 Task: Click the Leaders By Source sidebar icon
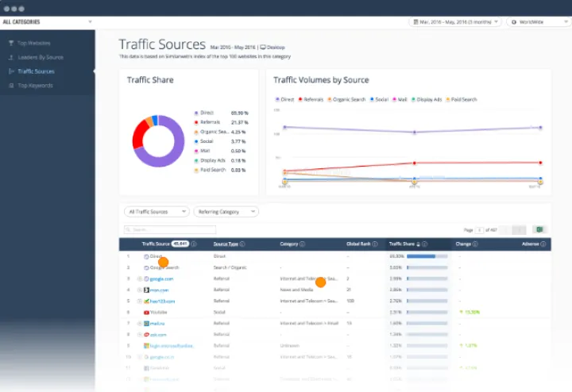(10, 58)
